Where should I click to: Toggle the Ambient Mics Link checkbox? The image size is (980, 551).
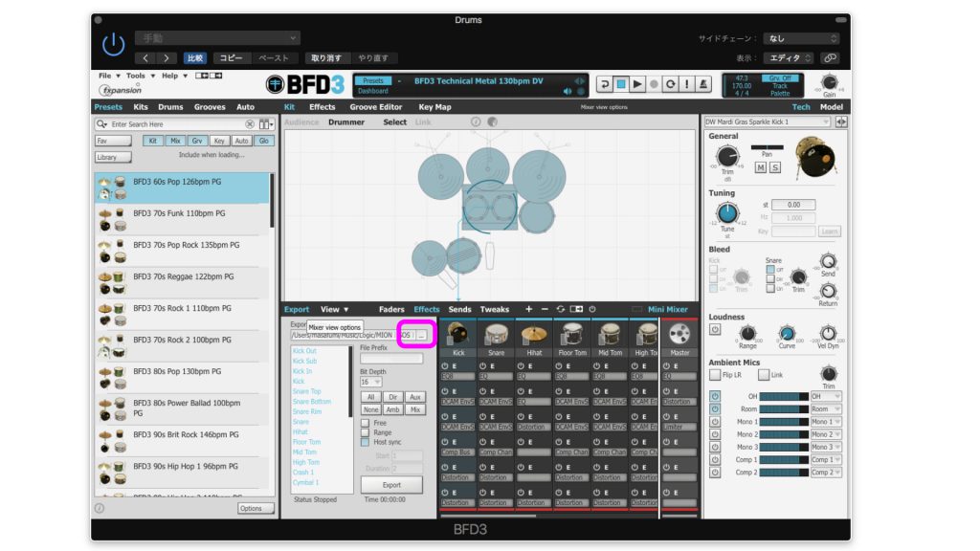(x=763, y=375)
